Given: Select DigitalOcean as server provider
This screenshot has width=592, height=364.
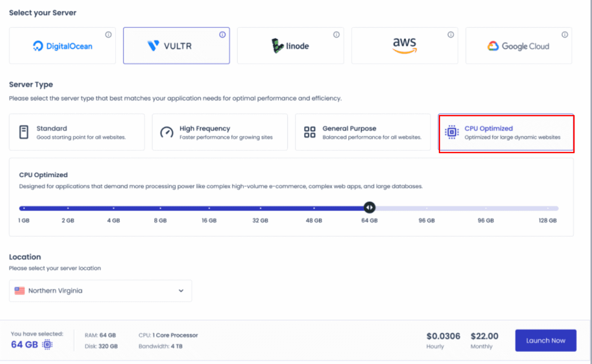Looking at the screenshot, I should 62,46.
